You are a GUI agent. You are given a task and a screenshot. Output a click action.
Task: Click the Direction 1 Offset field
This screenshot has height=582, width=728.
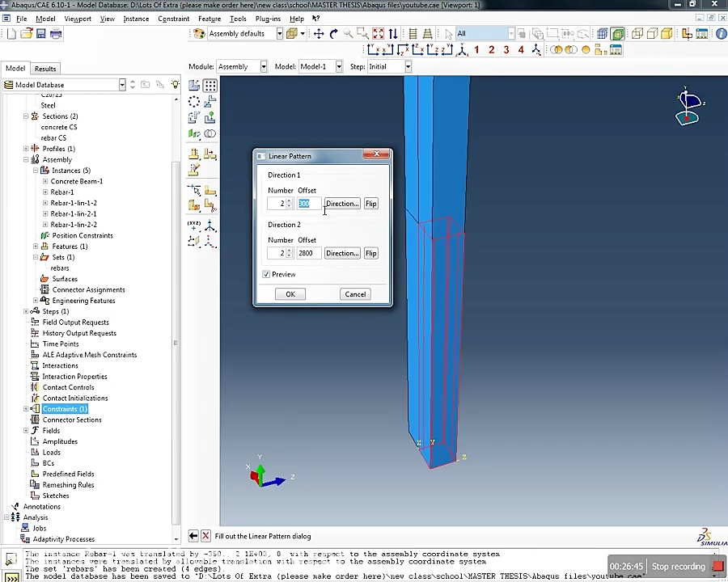point(309,203)
